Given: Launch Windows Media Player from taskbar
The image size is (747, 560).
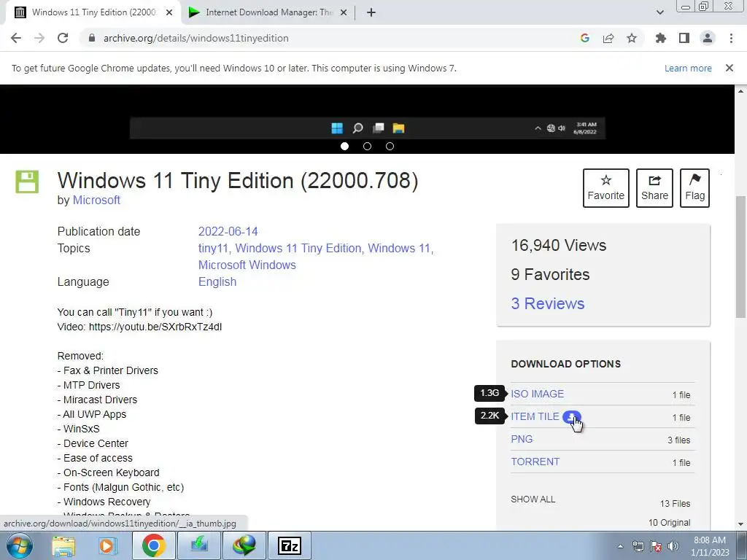Looking at the screenshot, I should pos(108,545).
